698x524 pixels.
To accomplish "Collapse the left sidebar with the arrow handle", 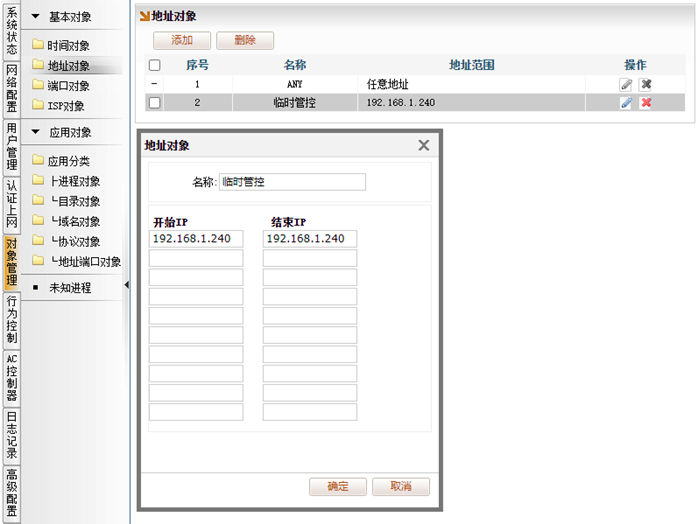I will tap(127, 287).
